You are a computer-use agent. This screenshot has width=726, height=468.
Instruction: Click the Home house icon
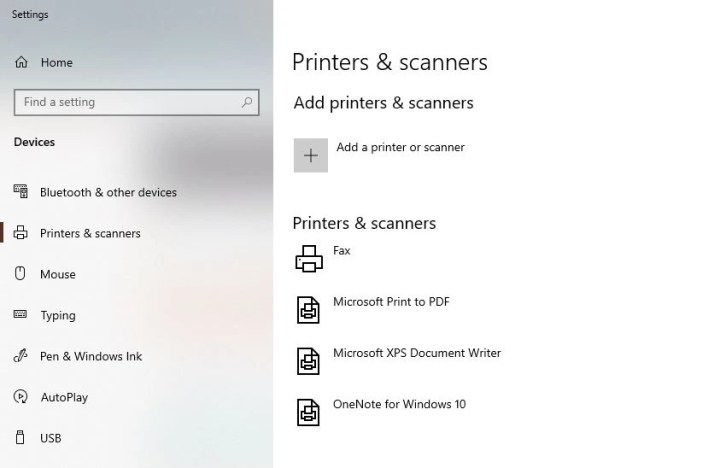21,62
